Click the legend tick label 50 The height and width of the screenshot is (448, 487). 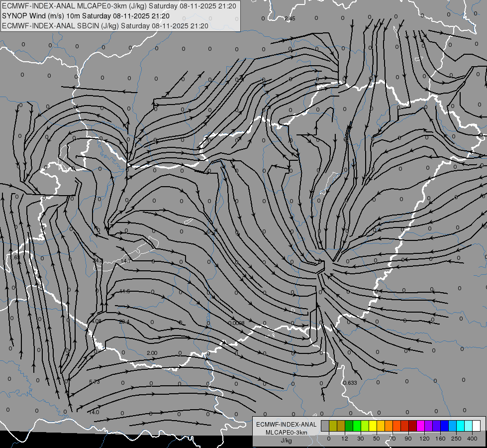[377, 439]
